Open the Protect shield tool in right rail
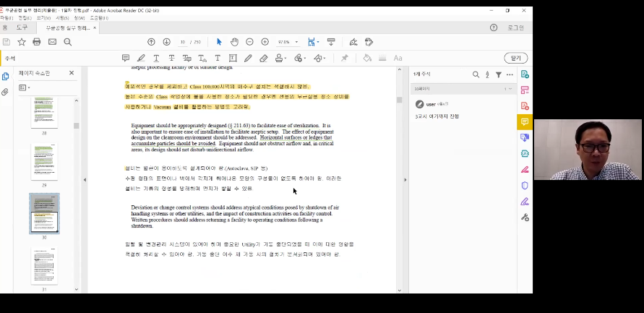 [x=525, y=186]
